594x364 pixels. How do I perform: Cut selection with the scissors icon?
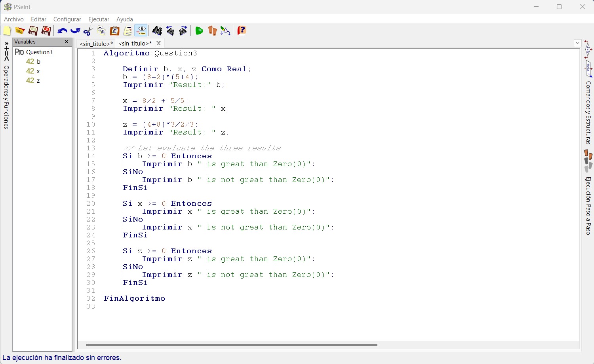(88, 31)
